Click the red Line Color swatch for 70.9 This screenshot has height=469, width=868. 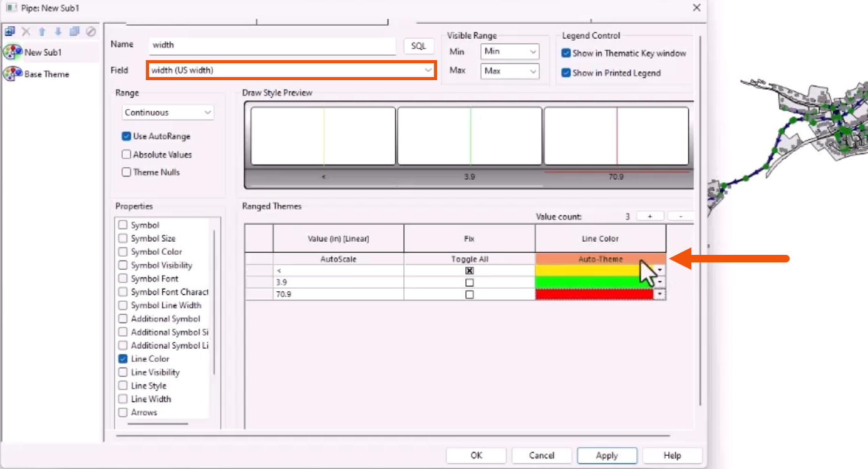595,294
